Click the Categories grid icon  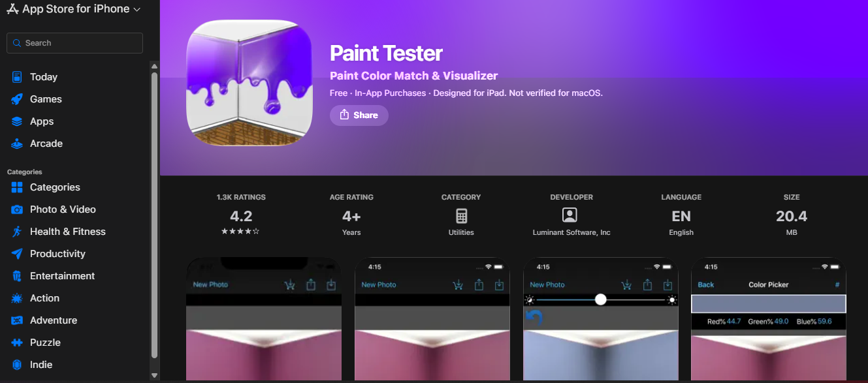click(x=17, y=187)
